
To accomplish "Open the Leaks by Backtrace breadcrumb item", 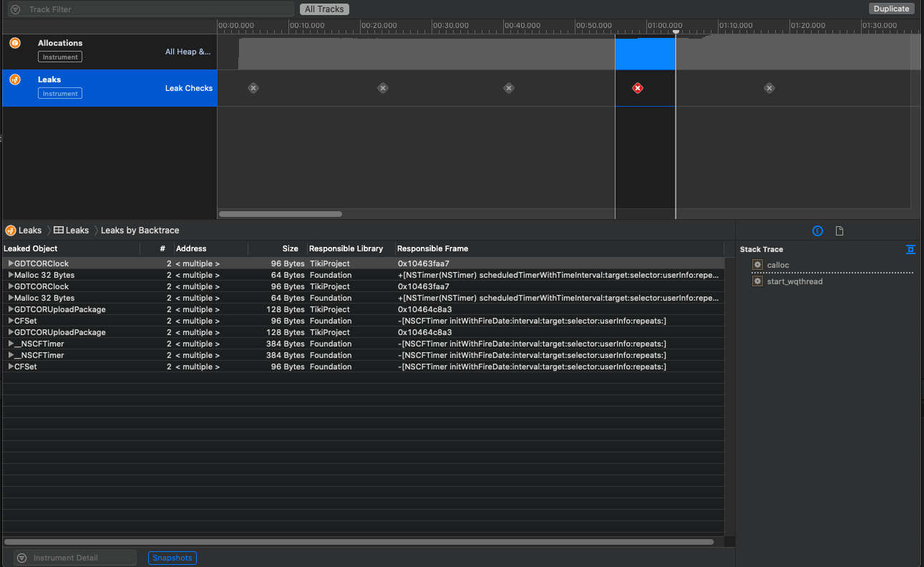I will [138, 230].
